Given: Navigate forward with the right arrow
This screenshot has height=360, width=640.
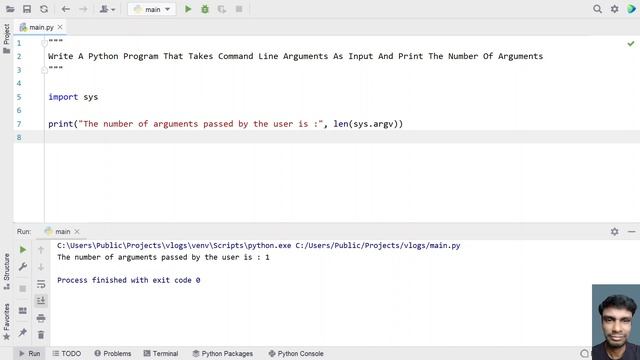Looking at the screenshot, I should (x=83, y=9).
